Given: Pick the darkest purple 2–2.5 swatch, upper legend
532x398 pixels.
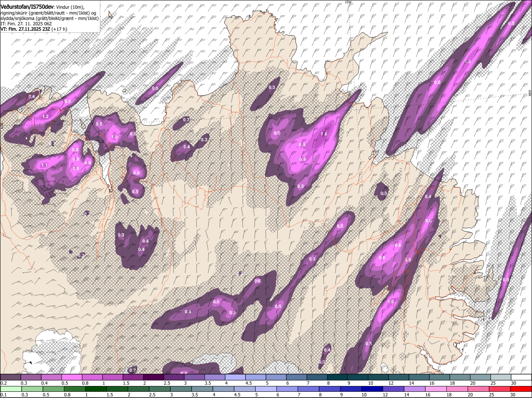Looking at the screenshot, I should 153,377.
